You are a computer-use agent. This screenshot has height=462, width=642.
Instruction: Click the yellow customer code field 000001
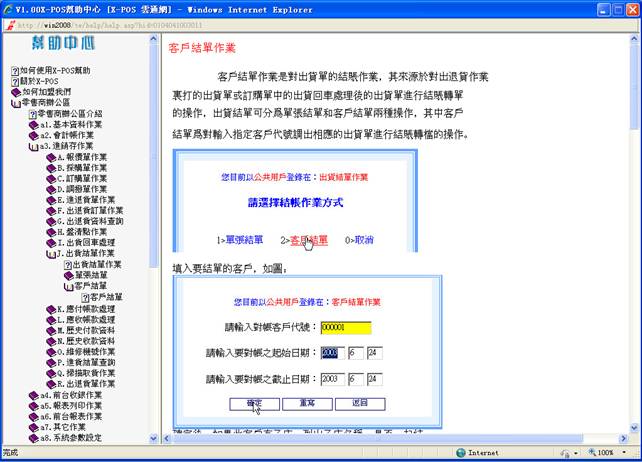coord(345,327)
